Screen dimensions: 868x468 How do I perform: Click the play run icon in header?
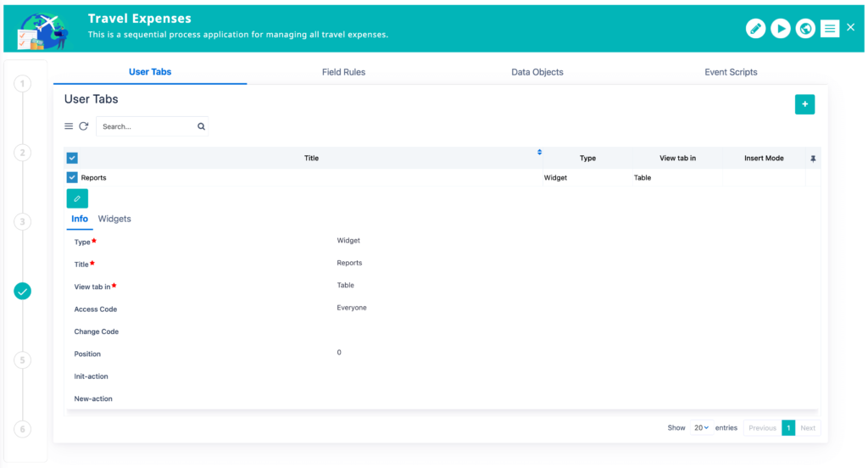click(x=780, y=28)
